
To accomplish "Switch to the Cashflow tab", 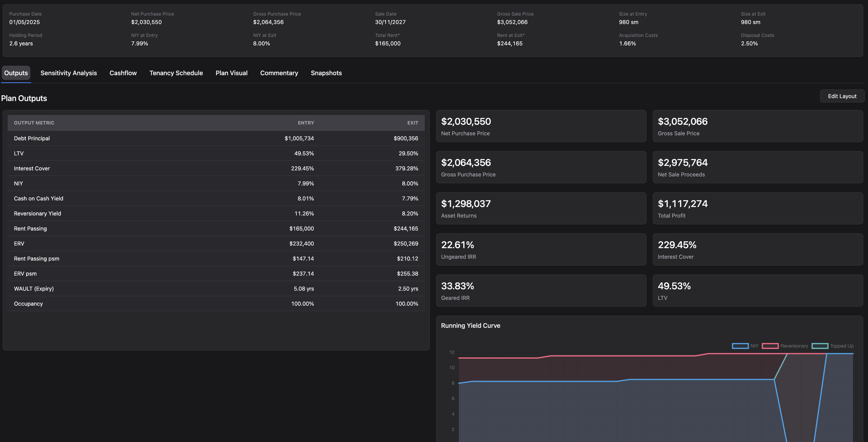I will click(123, 73).
